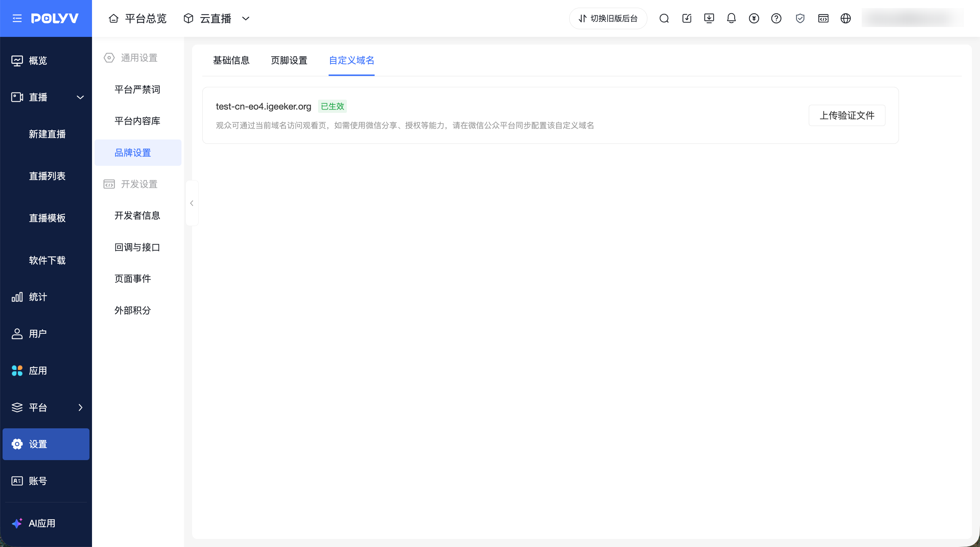Image resolution: width=980 pixels, height=547 pixels.
Task: Open 软件下载 in sidebar
Action: (x=47, y=261)
